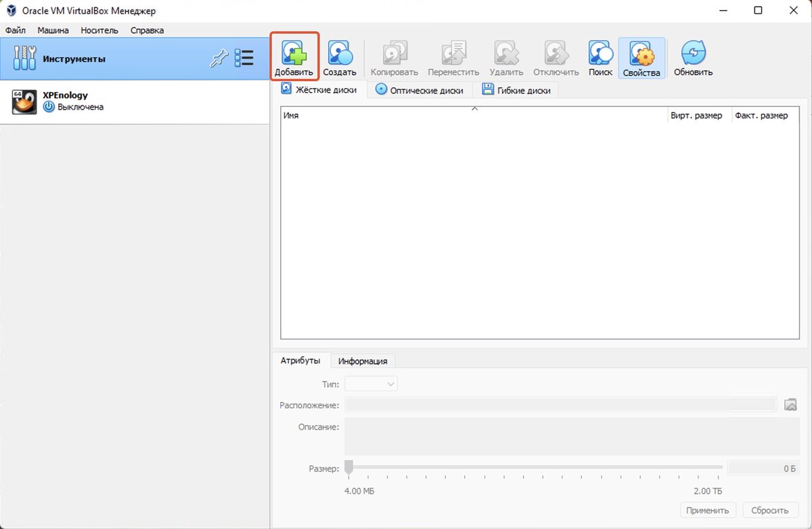Click the Расположение path field
The width and height of the screenshot is (812, 529).
point(560,405)
